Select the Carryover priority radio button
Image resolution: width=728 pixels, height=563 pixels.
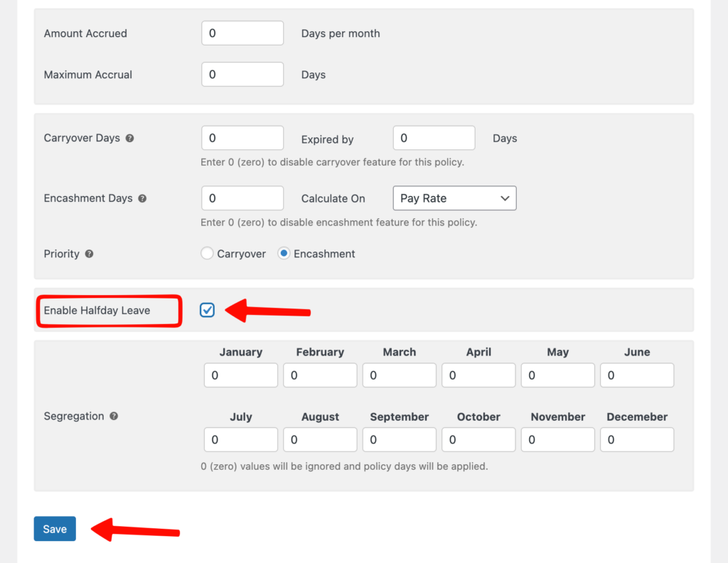click(x=207, y=254)
